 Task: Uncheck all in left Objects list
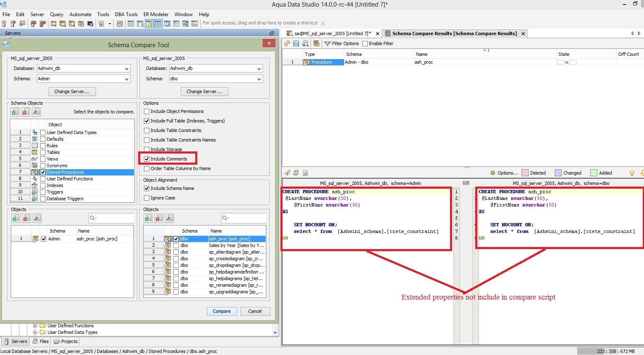pos(26,218)
